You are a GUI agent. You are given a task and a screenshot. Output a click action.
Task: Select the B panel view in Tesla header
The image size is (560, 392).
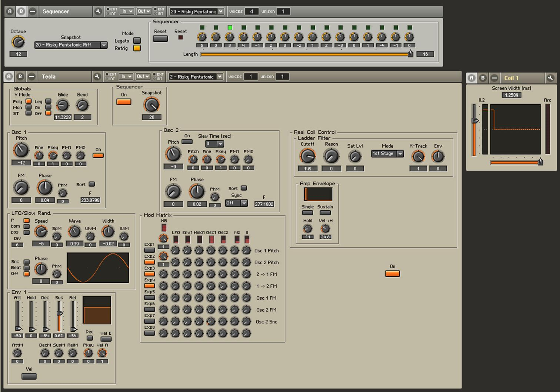(20, 77)
